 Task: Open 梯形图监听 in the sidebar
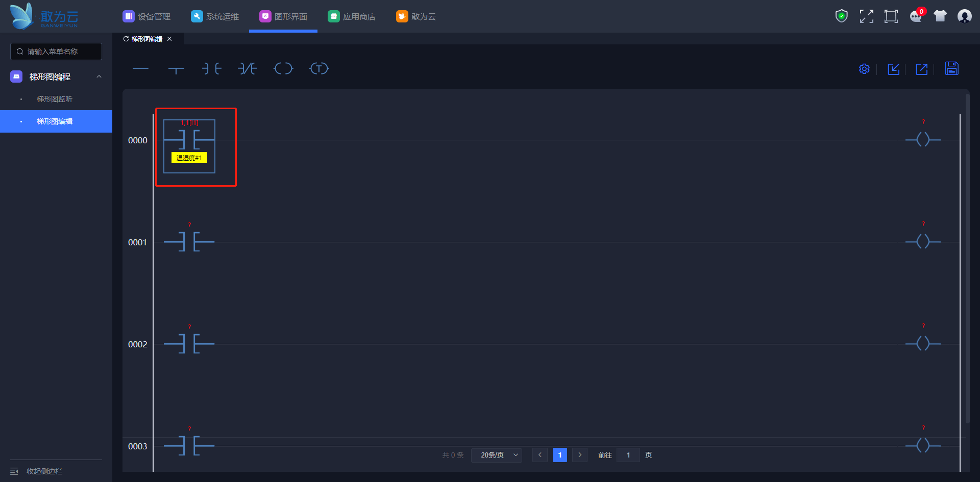pyautogui.click(x=56, y=99)
